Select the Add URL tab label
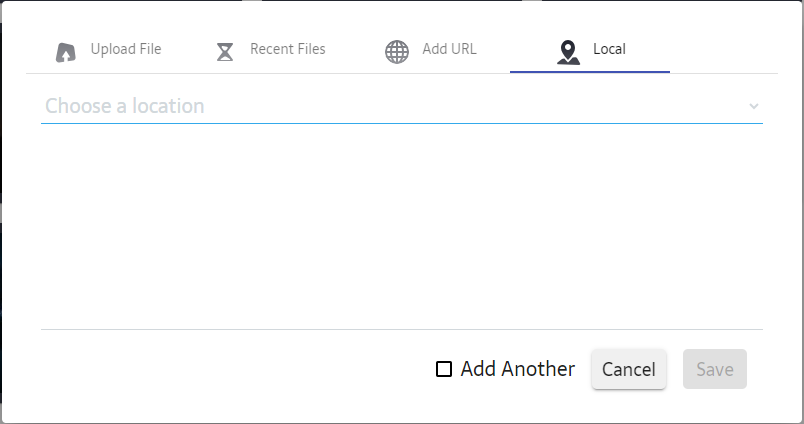 449,49
